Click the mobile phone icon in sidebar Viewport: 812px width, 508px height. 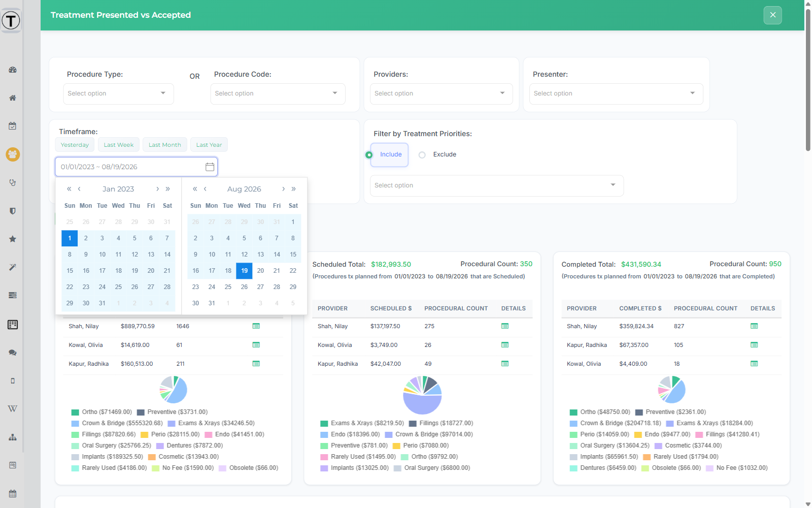pos(13,380)
